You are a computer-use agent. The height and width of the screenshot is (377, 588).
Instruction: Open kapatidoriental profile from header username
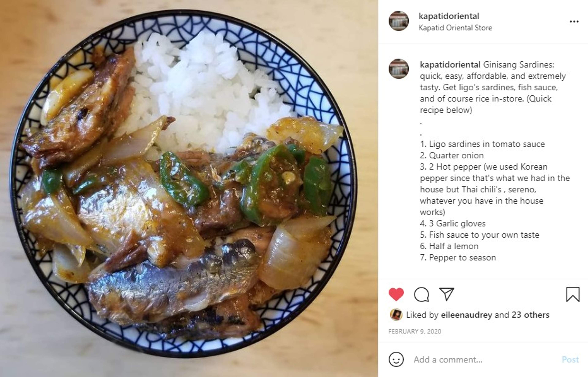pyautogui.click(x=449, y=16)
